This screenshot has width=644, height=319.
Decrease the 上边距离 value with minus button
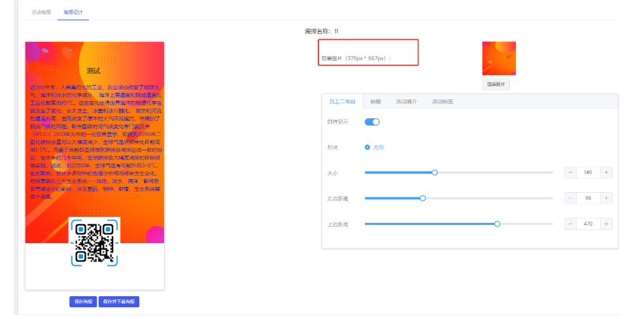(571, 224)
